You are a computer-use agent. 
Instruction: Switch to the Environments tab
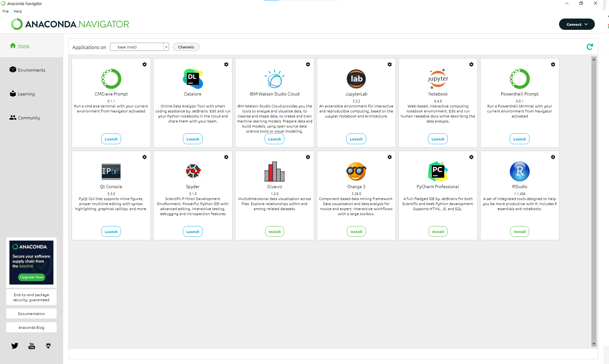click(x=31, y=70)
